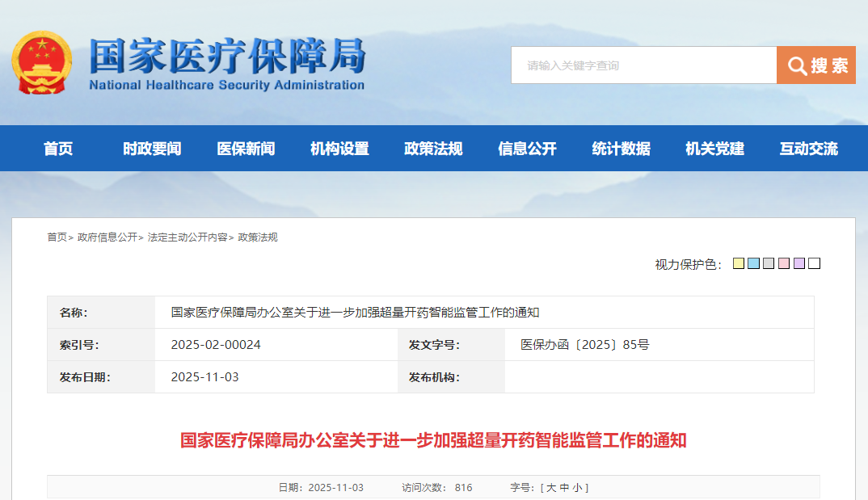The image size is (868, 500).
Task: Open the 互动交流 menu item
Action: pos(809,148)
